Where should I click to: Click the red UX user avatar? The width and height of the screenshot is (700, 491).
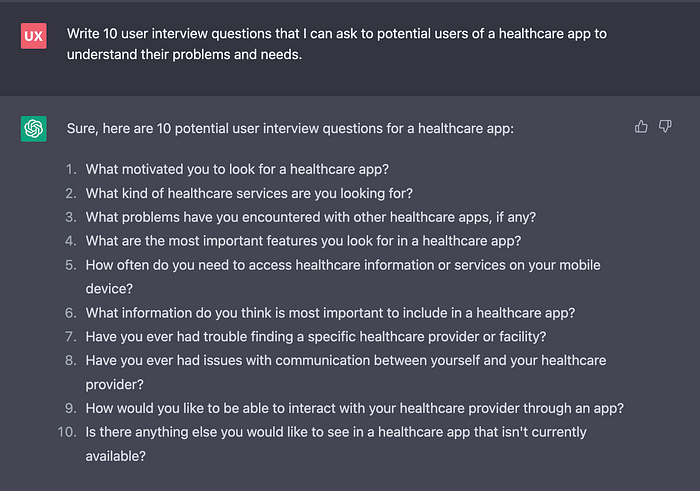click(x=33, y=36)
